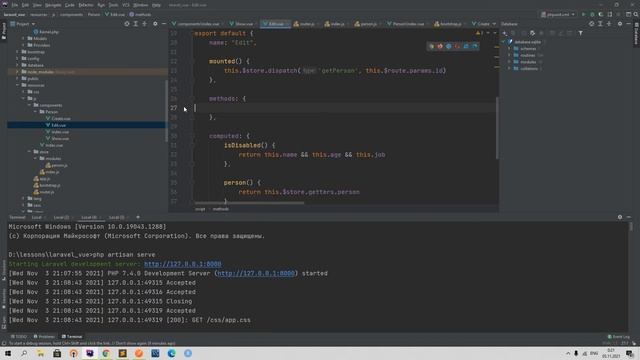Image resolution: width=640 pixels, height=360 pixels.
Task: Show hidden editor tabs dropdown
Action: pos(494,24)
